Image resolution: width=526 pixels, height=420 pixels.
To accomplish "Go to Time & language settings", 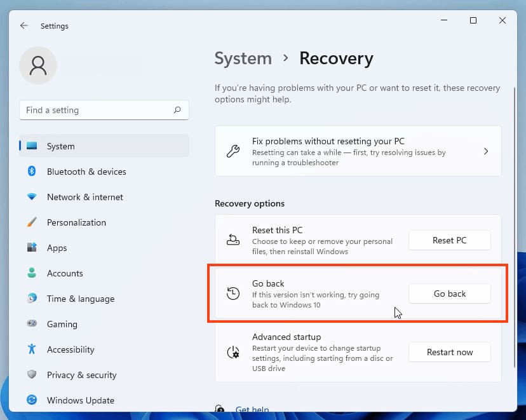I will 81,299.
